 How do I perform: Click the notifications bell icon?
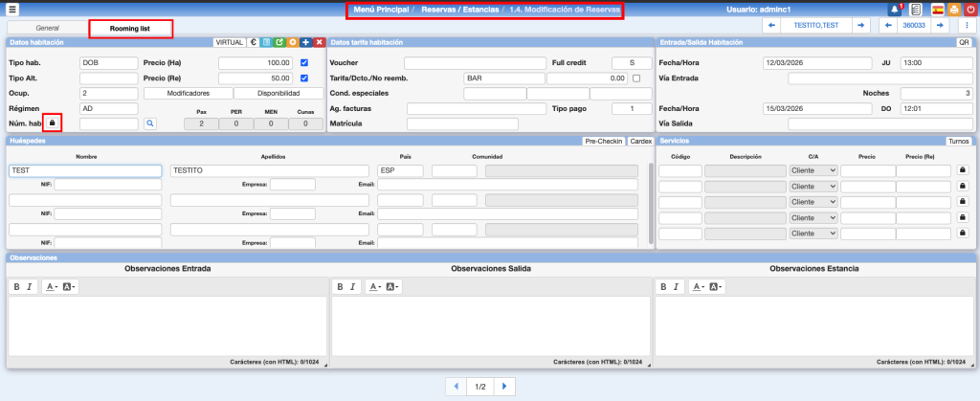[x=895, y=10]
